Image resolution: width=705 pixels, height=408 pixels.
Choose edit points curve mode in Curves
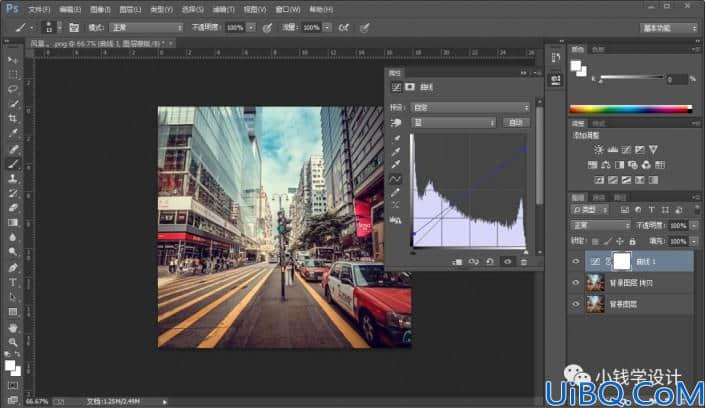pos(395,179)
